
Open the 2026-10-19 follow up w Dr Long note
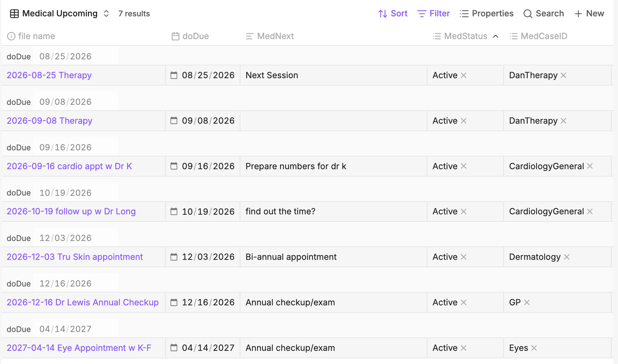pos(71,212)
